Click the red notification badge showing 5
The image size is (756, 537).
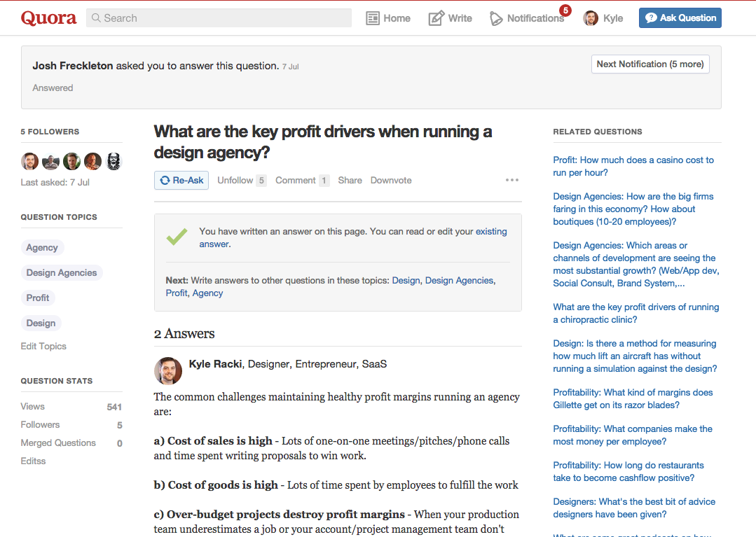click(x=565, y=10)
